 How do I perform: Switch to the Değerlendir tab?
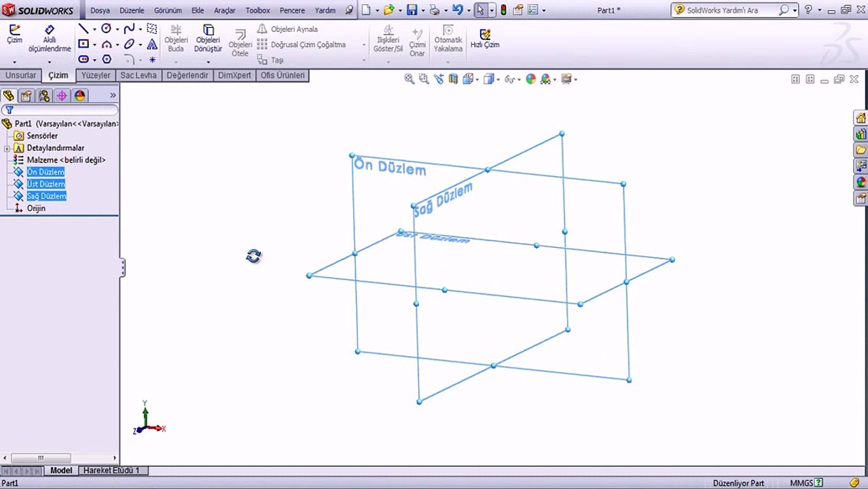187,75
